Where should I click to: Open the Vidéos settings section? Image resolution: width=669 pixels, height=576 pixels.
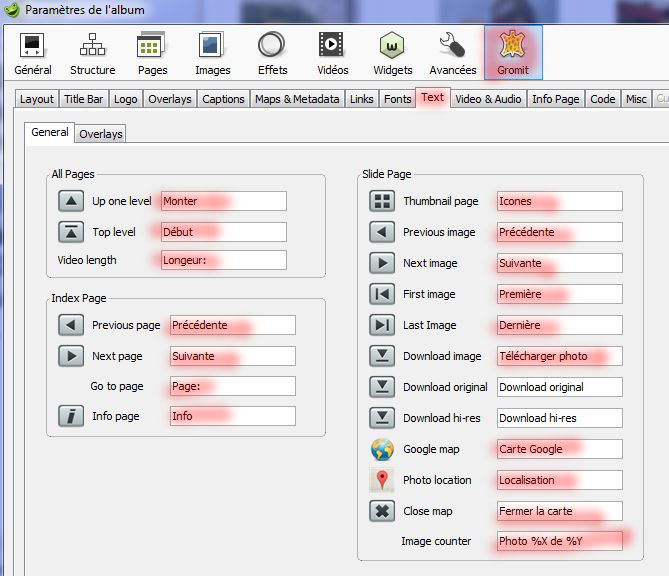(x=332, y=53)
